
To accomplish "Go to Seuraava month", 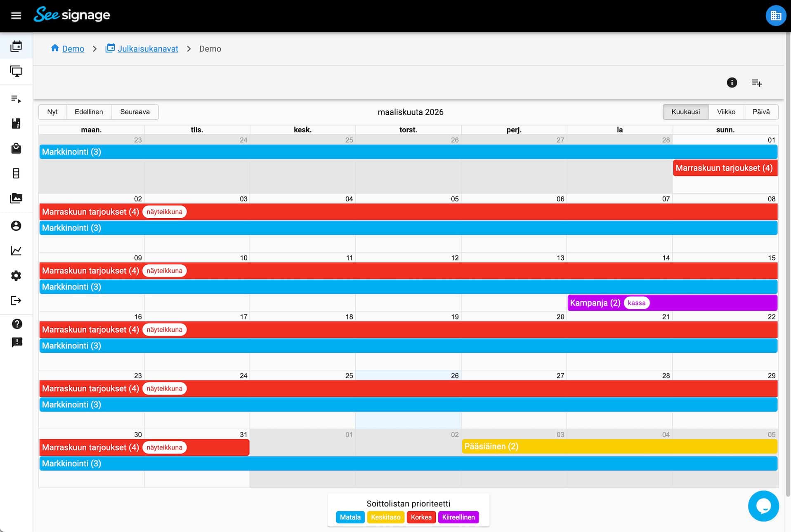I will (135, 112).
